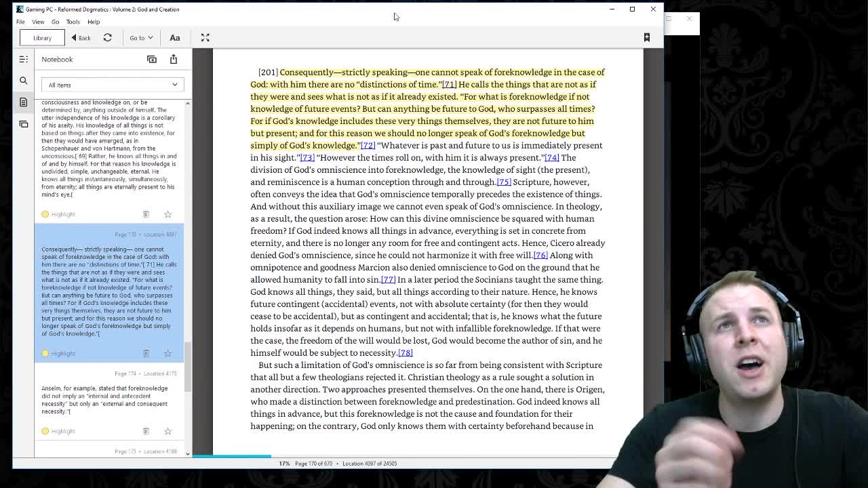Click status text 'Page 170 of 670'
The width and height of the screenshot is (868, 488).
tap(313, 464)
